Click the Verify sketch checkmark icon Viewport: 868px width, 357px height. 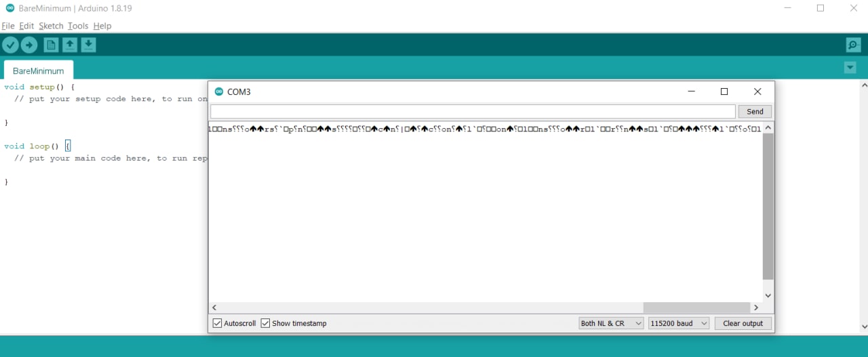10,45
